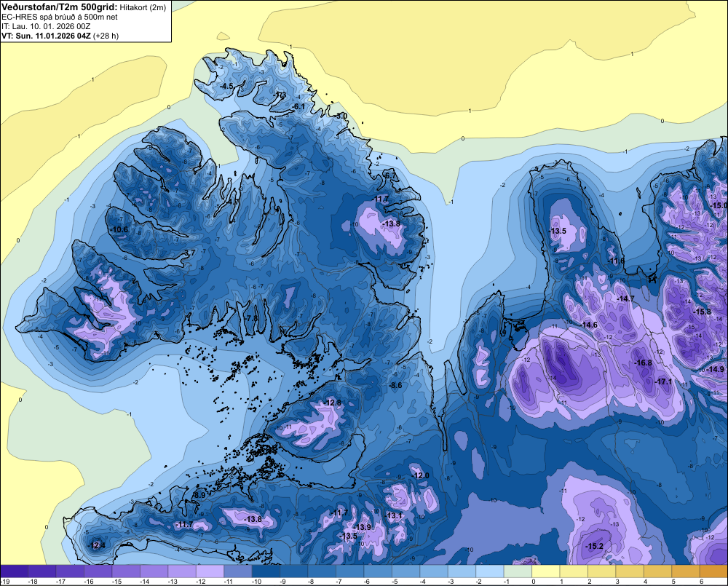Select light yellow swatch between 0 and 1
The width and height of the screenshot is (728, 586).
point(545,571)
